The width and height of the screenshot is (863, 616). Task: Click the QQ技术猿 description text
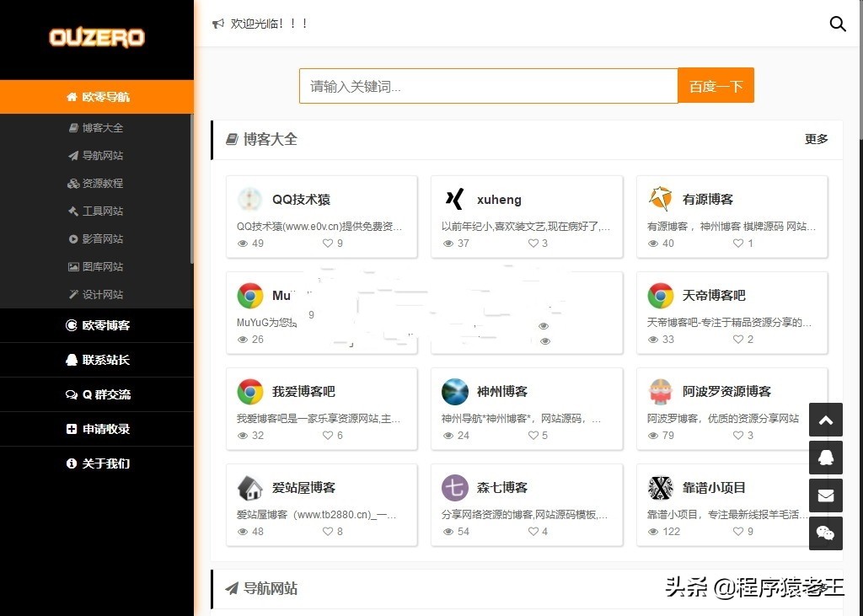pos(319,227)
